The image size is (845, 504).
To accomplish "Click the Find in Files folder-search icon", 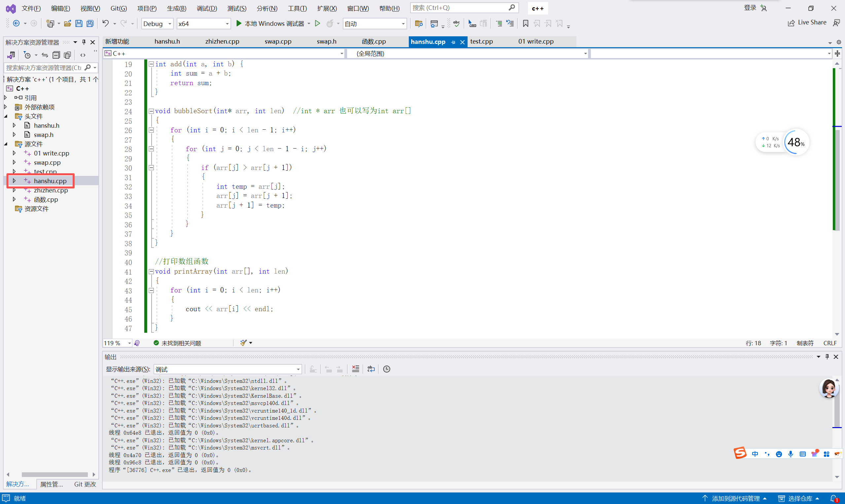I will 419,23.
